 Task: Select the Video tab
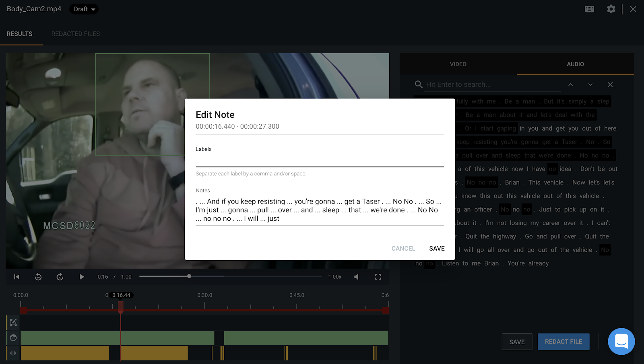pos(458,64)
